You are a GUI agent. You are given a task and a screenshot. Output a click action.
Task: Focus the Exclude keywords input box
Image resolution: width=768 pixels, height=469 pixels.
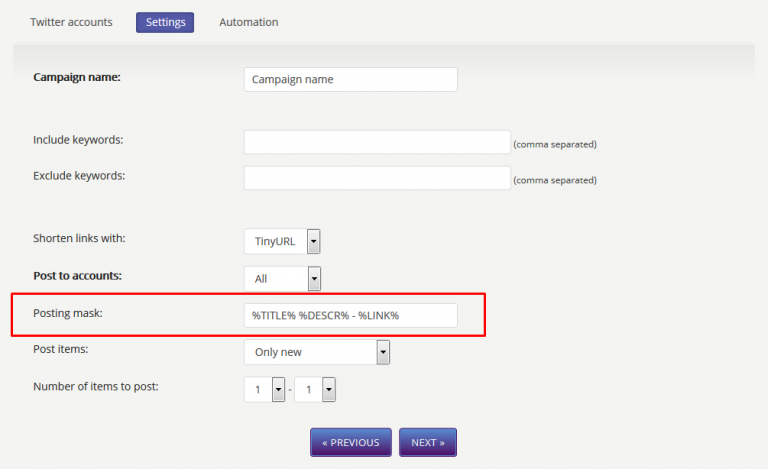click(377, 178)
